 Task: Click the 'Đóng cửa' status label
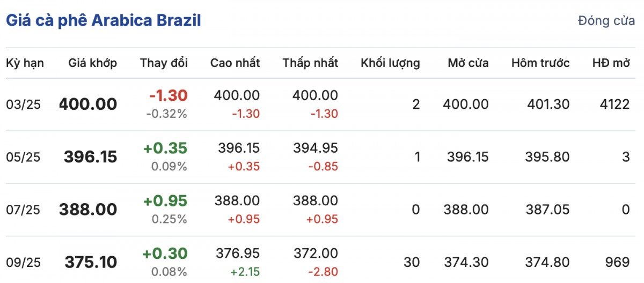(606, 21)
